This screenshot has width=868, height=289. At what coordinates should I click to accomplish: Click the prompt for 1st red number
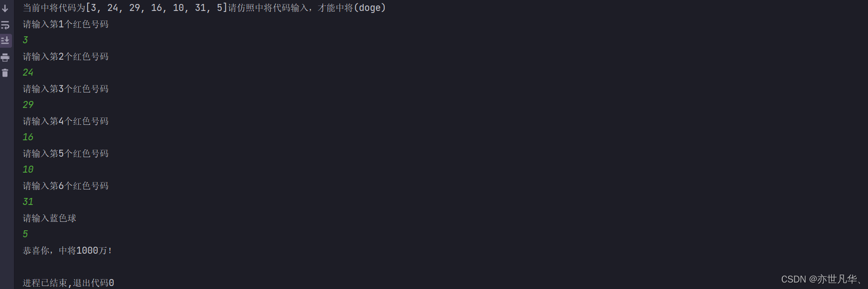[x=66, y=24]
